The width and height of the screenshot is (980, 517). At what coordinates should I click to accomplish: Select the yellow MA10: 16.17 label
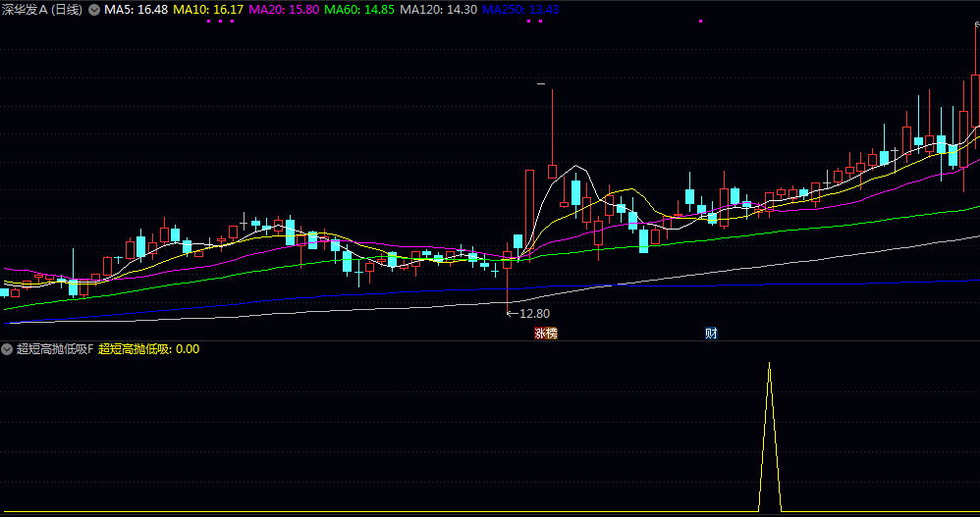tap(208, 10)
